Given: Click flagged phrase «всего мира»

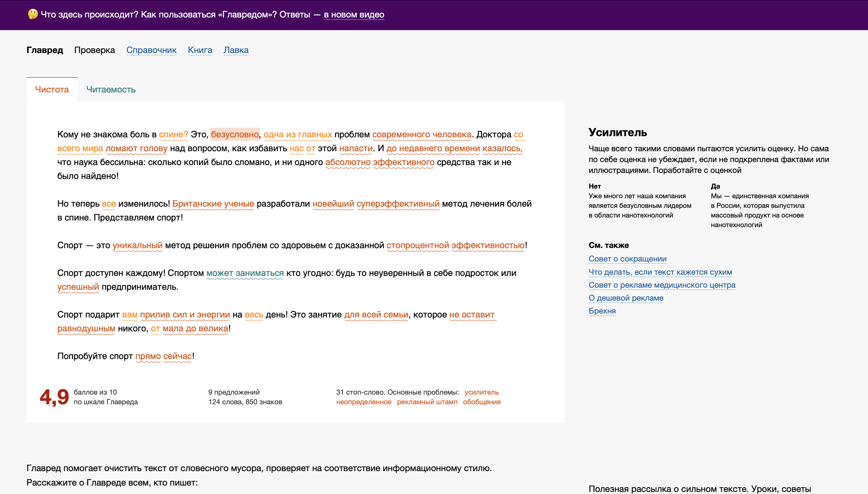Looking at the screenshot, I should 80,148.
